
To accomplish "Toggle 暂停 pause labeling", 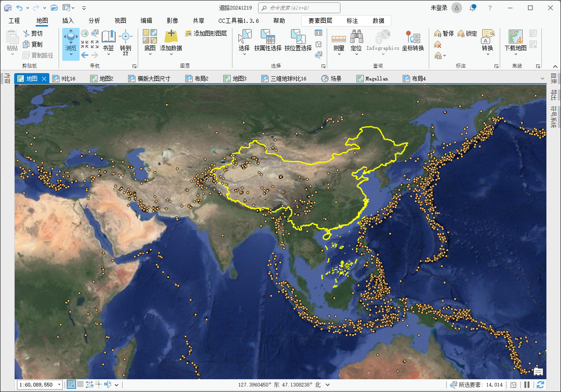I will click(x=444, y=34).
